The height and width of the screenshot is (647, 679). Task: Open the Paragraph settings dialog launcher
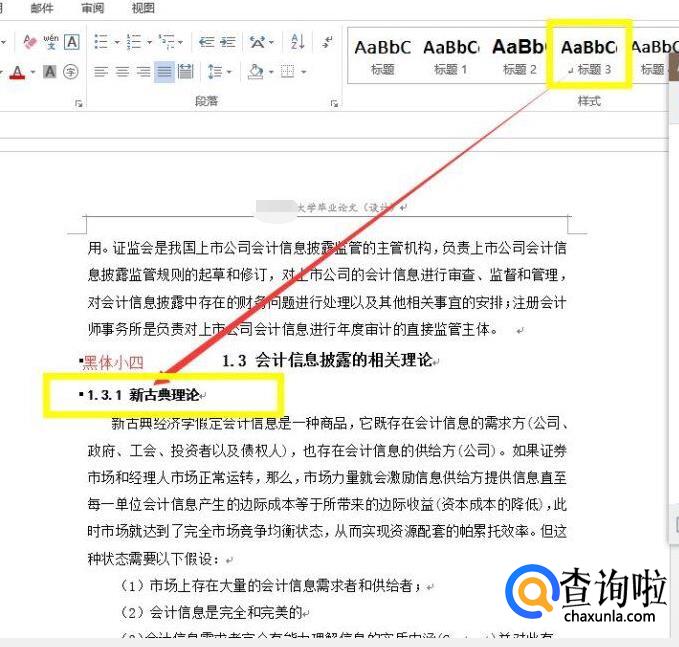tap(334, 103)
